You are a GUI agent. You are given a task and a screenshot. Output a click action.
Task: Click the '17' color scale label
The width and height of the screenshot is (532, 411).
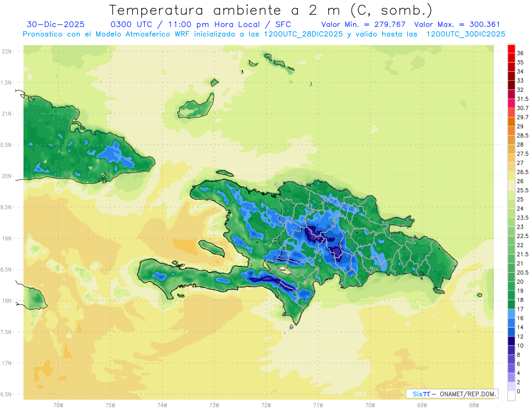click(520, 309)
